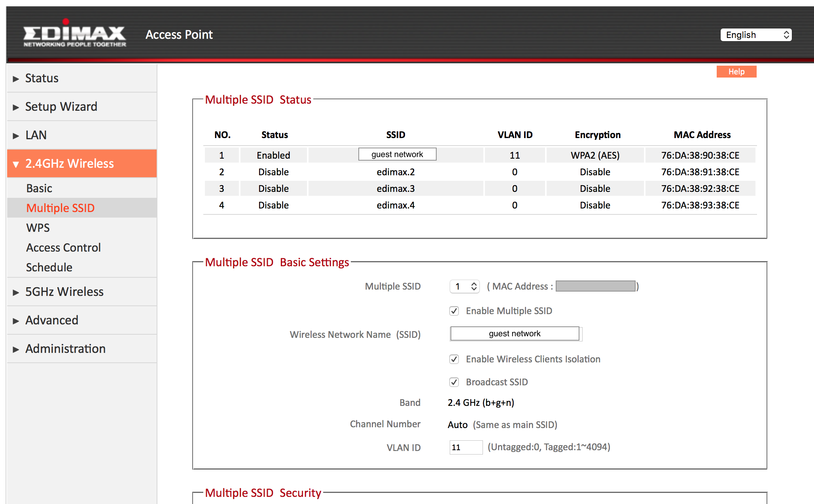The height and width of the screenshot is (504, 814).
Task: Toggle Enable Multiple SSID checkbox
Action: tap(454, 311)
